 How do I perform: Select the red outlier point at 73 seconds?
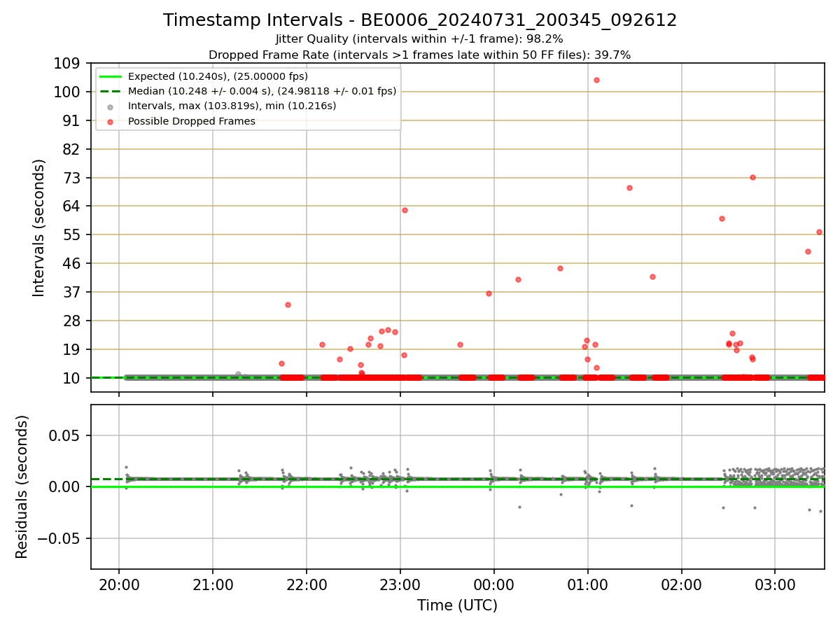click(x=752, y=177)
